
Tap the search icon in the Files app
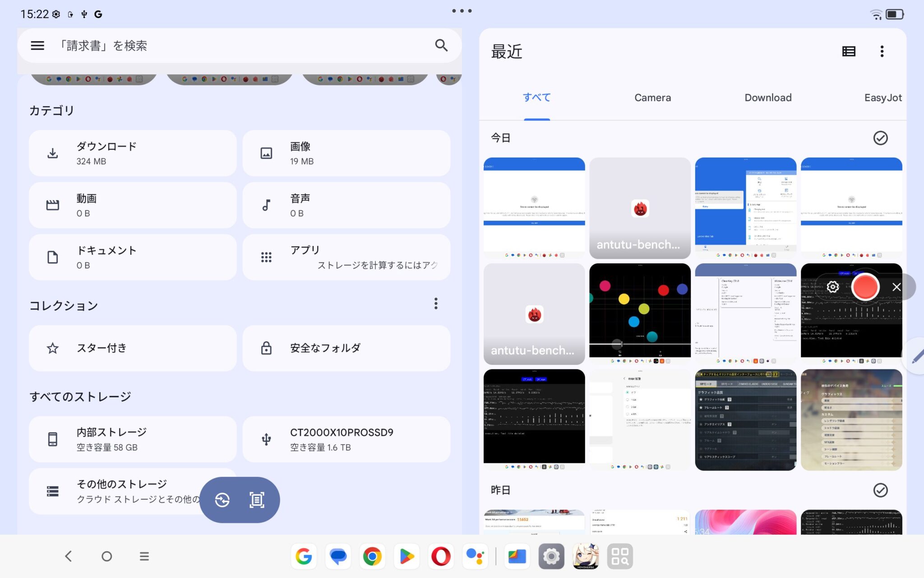click(x=441, y=45)
